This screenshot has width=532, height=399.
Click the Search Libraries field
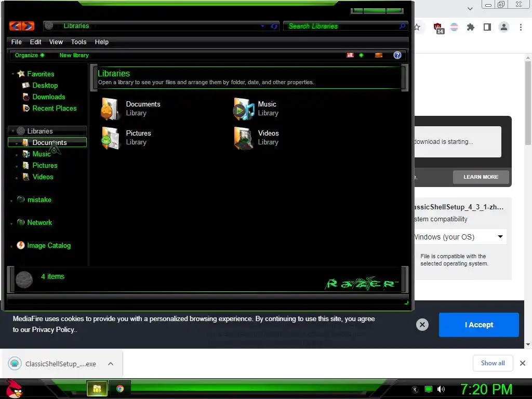[x=341, y=26]
